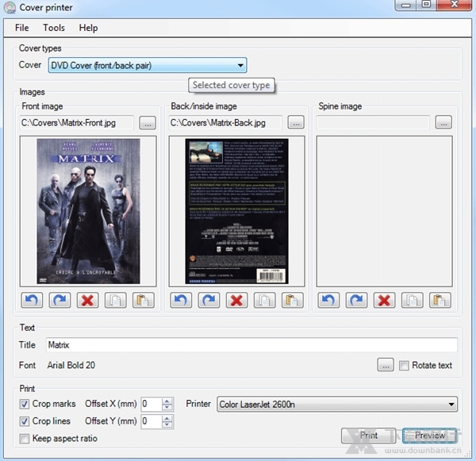Rotate back/inside image counterclockwise

point(181,302)
